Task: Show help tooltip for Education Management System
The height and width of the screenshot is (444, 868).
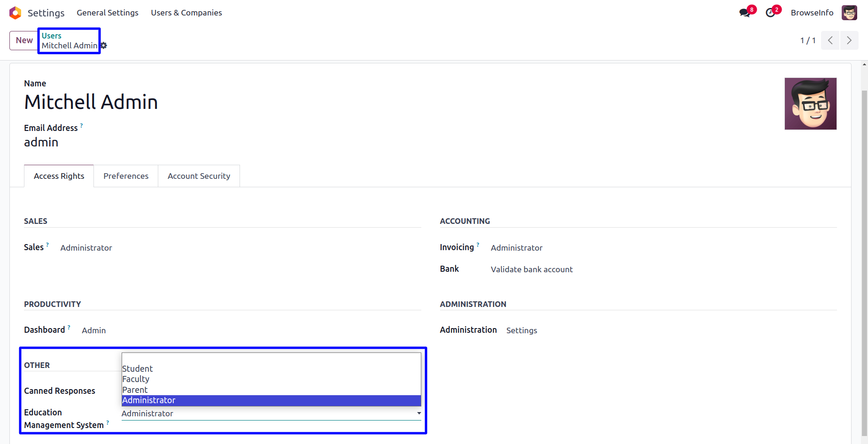Action: (x=108, y=422)
